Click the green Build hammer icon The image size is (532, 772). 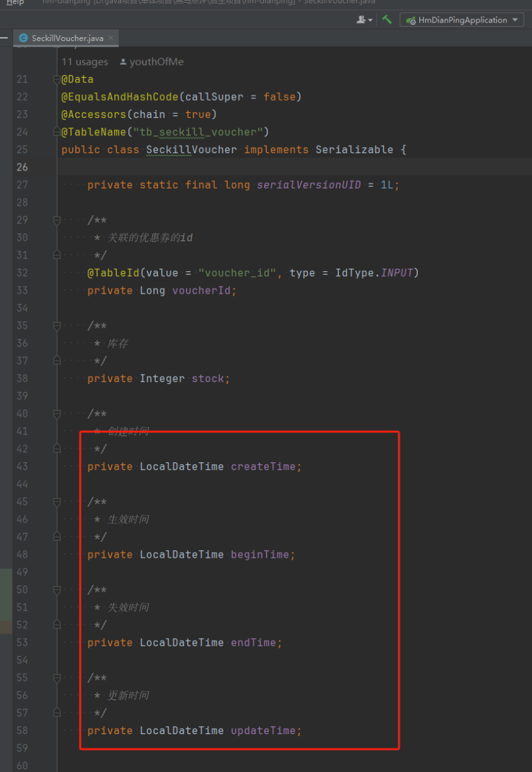point(387,20)
